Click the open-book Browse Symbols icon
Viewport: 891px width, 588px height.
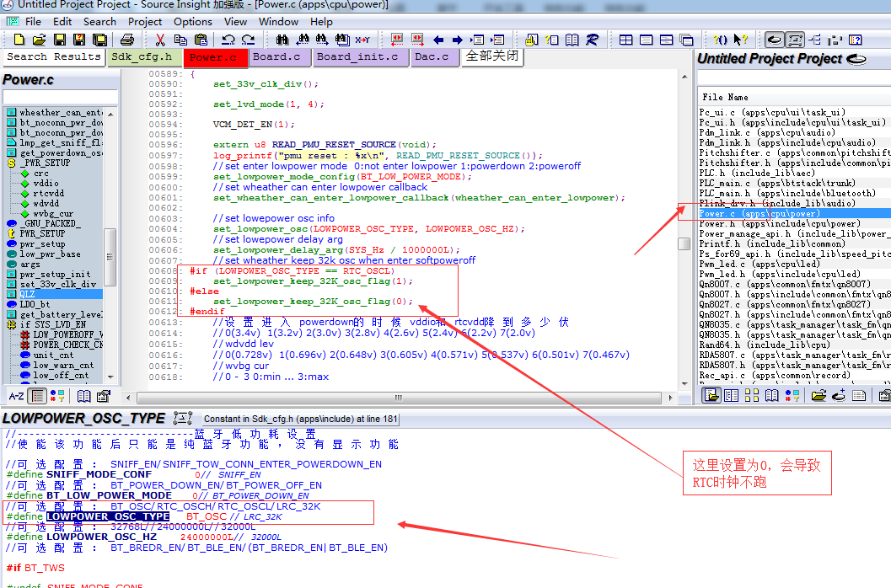(x=572, y=40)
